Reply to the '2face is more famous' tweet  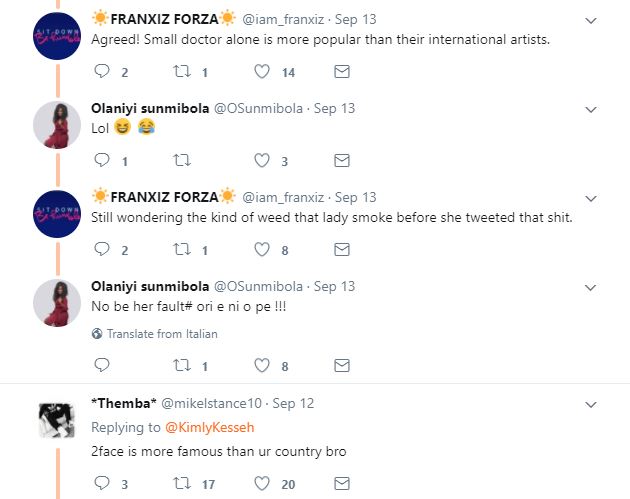pos(101,483)
